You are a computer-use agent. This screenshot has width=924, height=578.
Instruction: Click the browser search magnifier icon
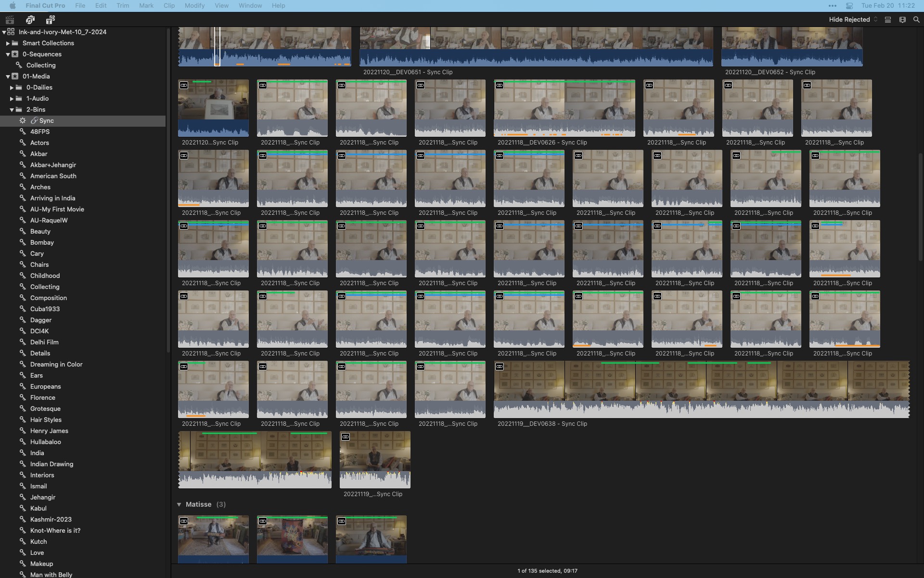916,20
